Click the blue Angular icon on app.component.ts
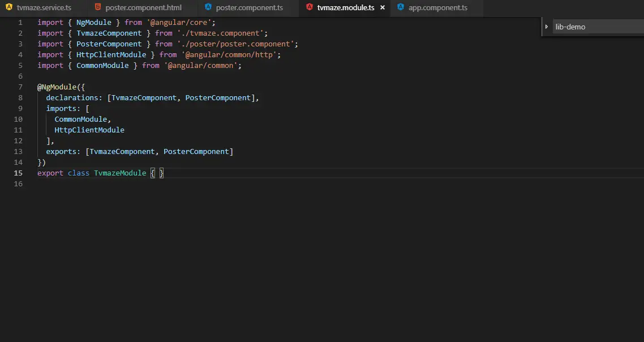Screen dimensions: 644x342 coord(401,7)
